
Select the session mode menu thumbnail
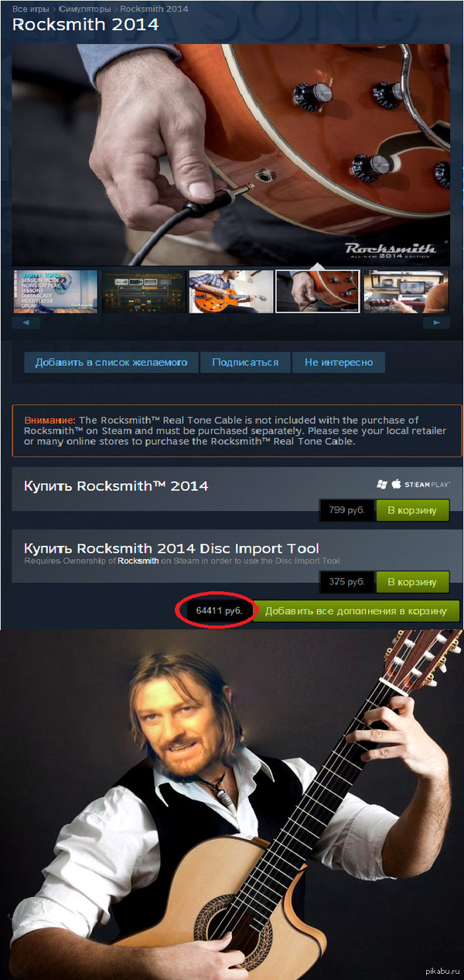[x=56, y=291]
